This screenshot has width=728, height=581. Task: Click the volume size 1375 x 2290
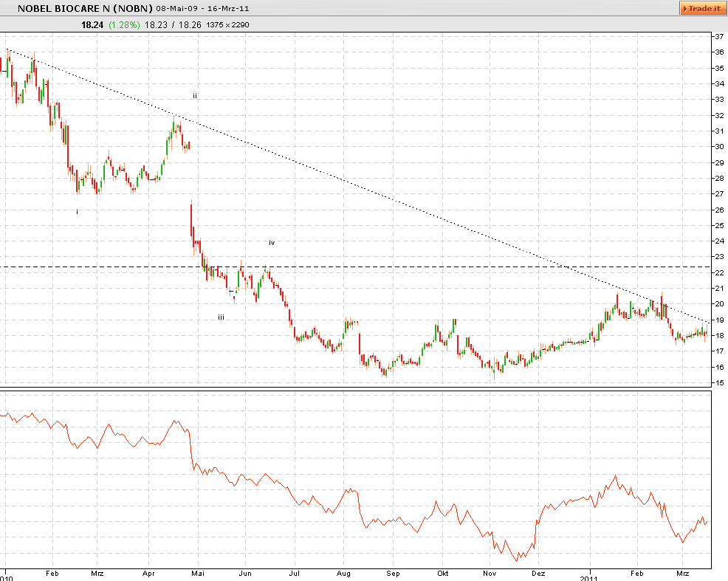tap(227, 24)
